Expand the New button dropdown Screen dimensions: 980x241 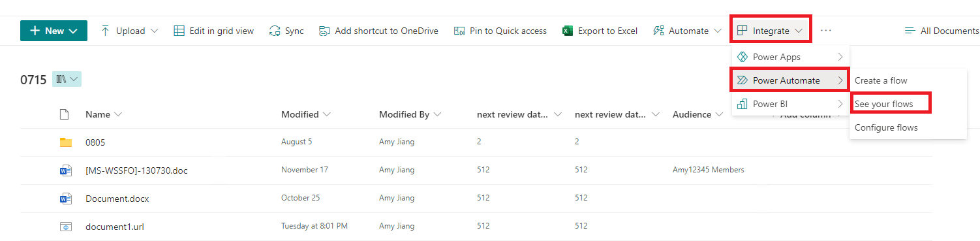[73, 31]
